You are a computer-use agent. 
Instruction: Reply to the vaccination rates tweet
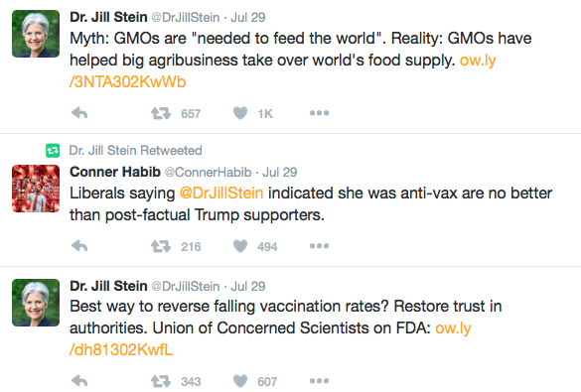(79, 380)
